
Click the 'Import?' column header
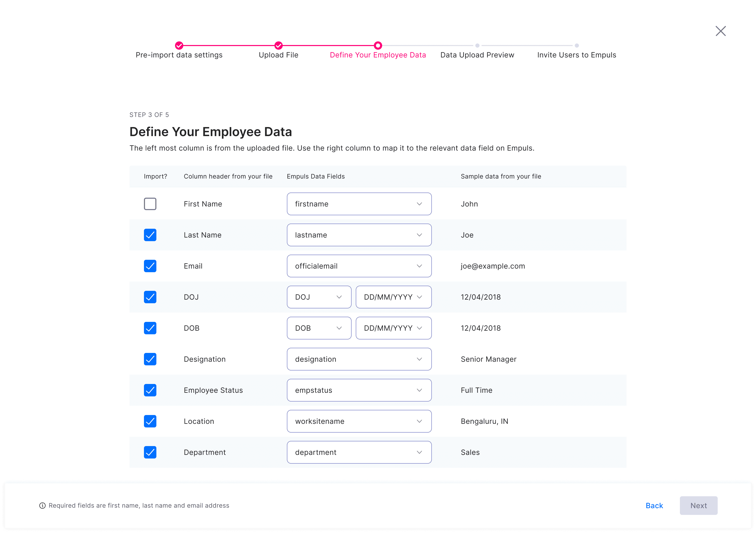point(155,176)
